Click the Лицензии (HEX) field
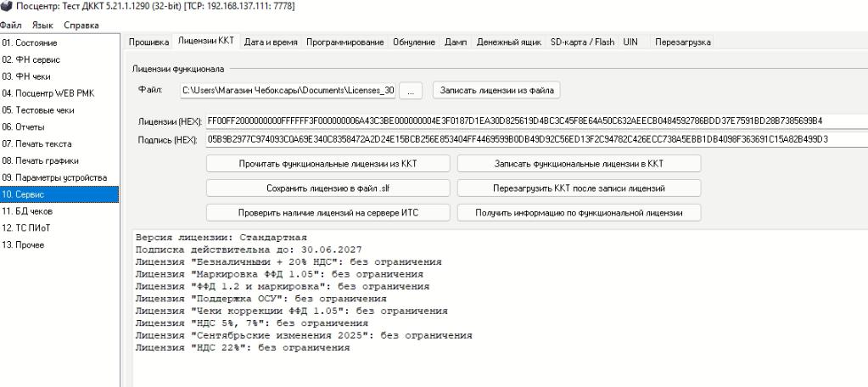868x387 pixels. [536, 121]
